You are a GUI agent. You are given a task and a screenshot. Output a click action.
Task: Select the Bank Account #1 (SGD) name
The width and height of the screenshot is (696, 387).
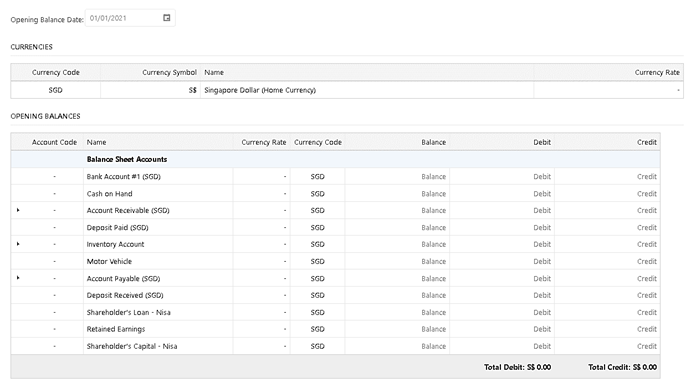tap(123, 177)
